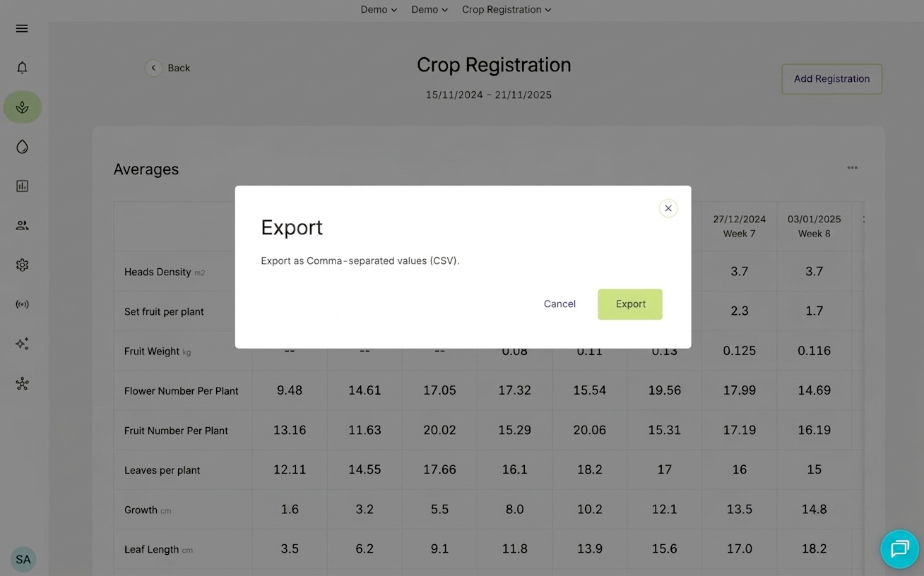
Task: Click Flower Number value 19.56
Action: [x=664, y=390]
